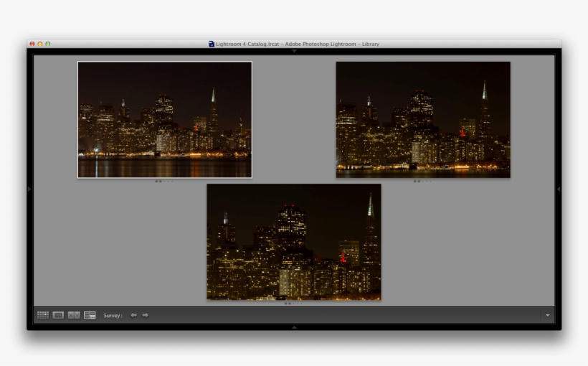
Task: Show the top Module Picker panel
Action: click(x=295, y=51)
